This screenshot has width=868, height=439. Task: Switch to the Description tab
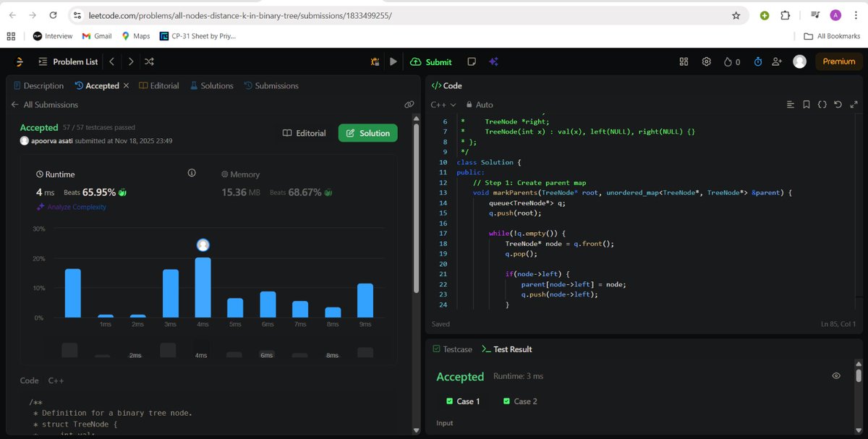tap(38, 85)
